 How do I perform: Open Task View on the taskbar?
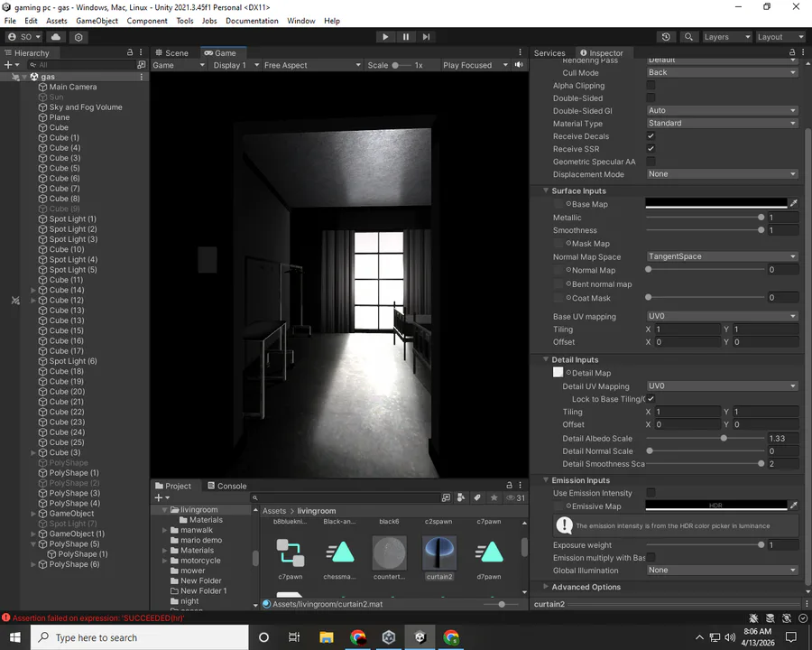[x=293, y=637]
